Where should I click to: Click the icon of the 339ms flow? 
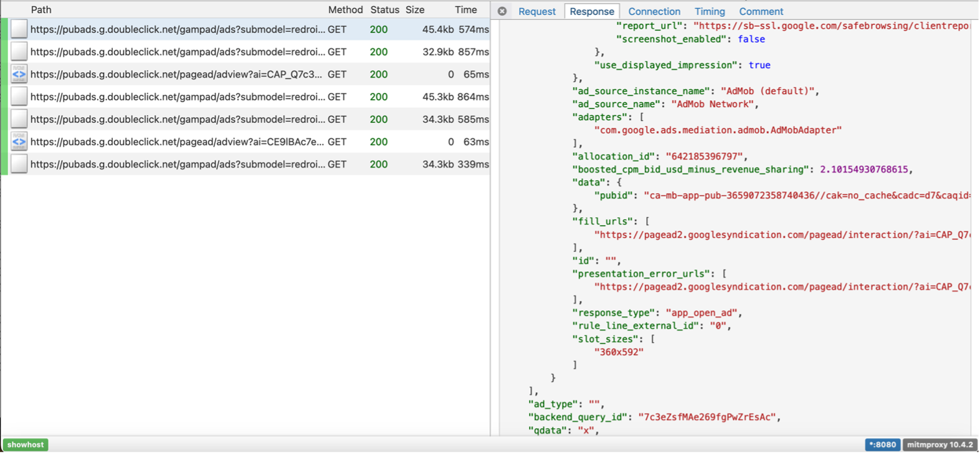tap(19, 164)
